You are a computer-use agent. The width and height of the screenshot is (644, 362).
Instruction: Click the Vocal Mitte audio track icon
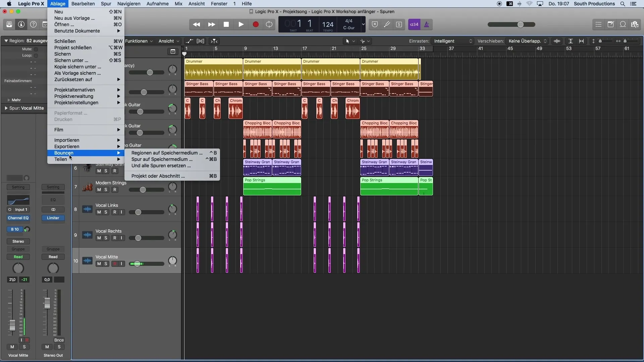click(87, 261)
